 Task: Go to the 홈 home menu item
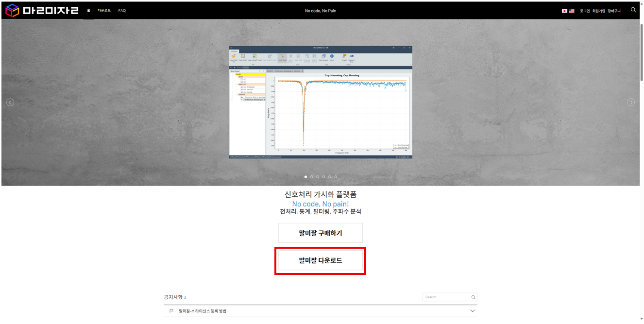click(x=88, y=10)
